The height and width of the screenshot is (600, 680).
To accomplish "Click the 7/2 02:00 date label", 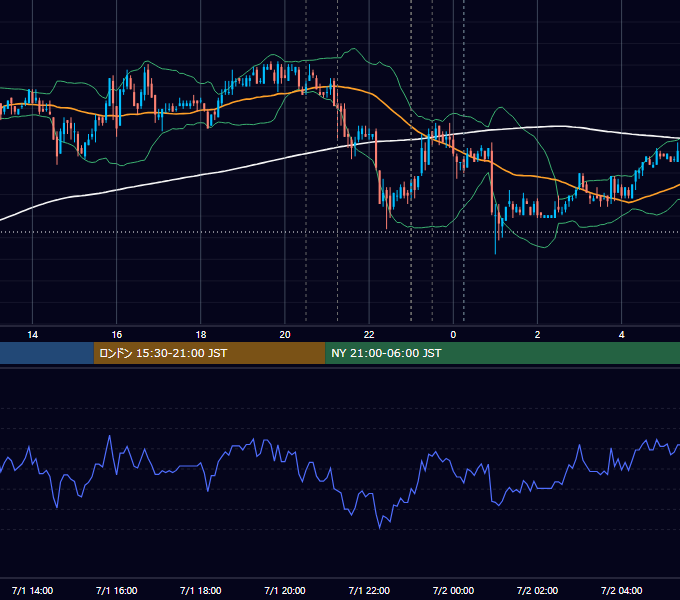I will click(537, 590).
